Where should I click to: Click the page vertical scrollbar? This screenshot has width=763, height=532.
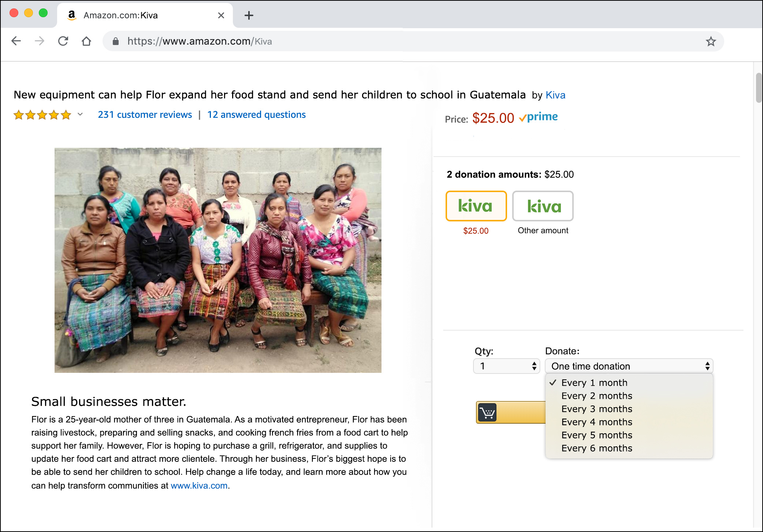759,88
